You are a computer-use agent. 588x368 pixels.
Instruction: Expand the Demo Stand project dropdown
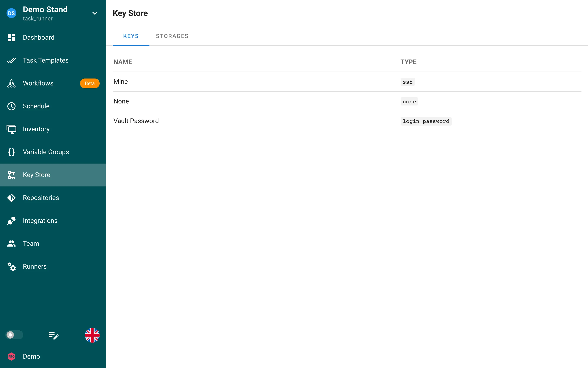[x=95, y=13]
